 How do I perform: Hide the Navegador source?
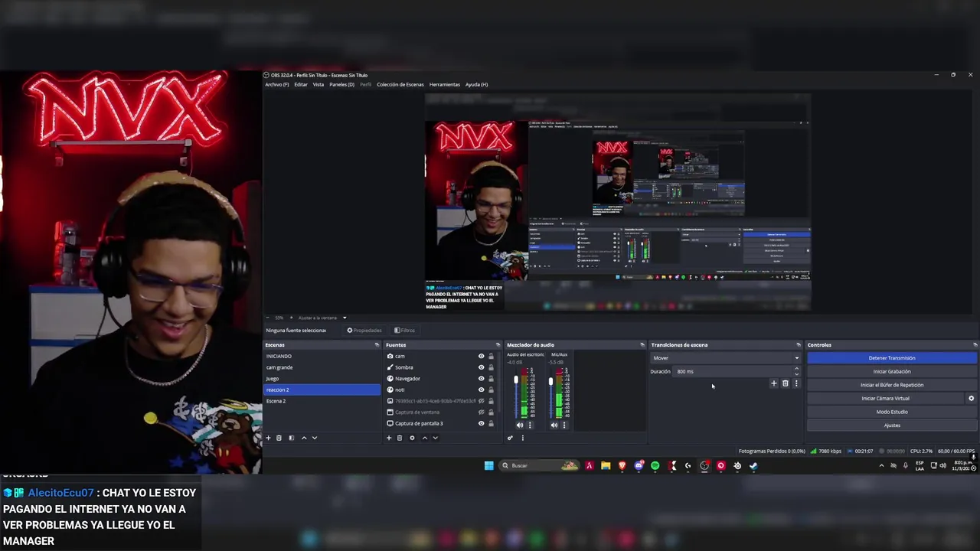coord(481,378)
